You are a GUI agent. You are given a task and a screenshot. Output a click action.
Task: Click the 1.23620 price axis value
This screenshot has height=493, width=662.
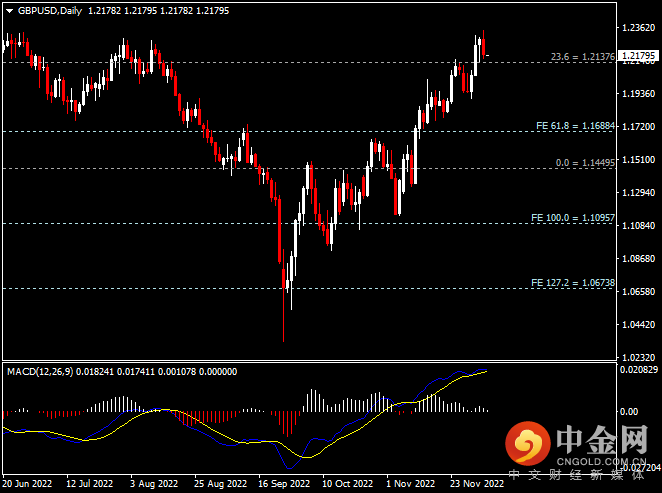tap(638, 28)
